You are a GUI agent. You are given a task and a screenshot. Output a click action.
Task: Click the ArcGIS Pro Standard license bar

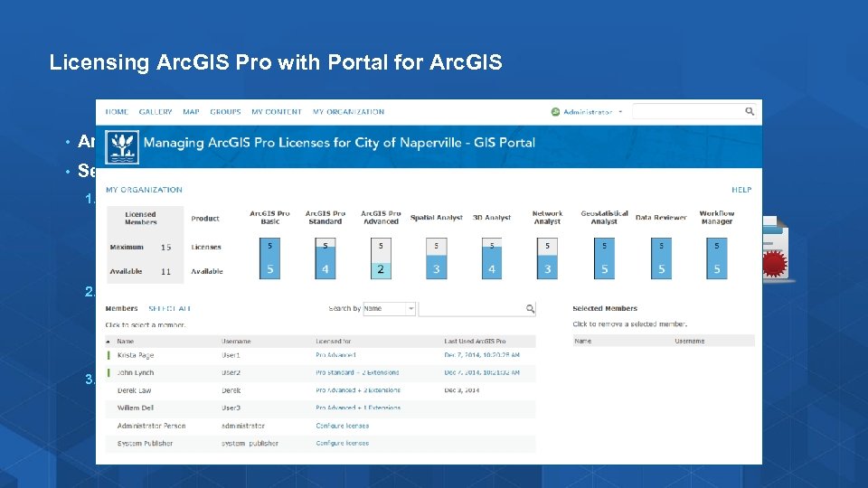325,258
